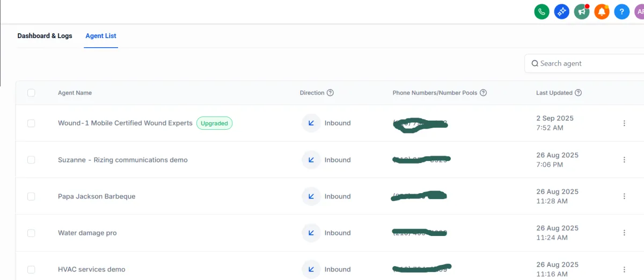Click the magnifier icon in Search agent
The width and height of the screenshot is (644, 280).
[x=535, y=63]
